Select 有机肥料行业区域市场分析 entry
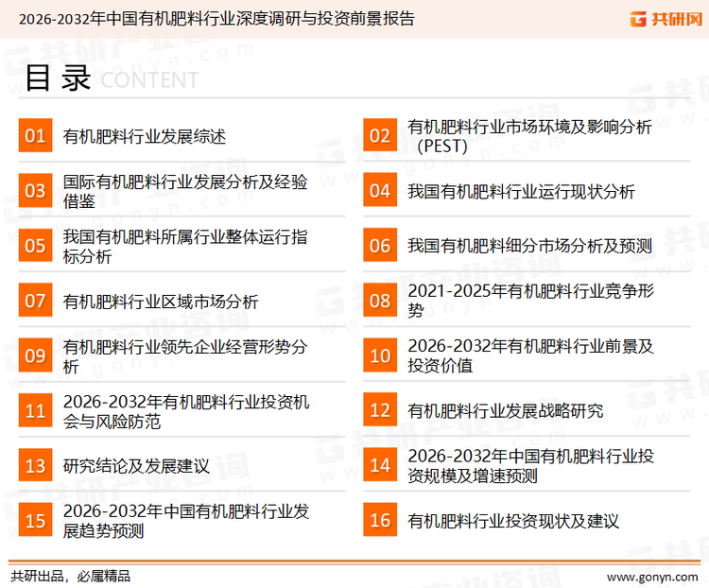The width and height of the screenshot is (709, 588). [x=161, y=302]
